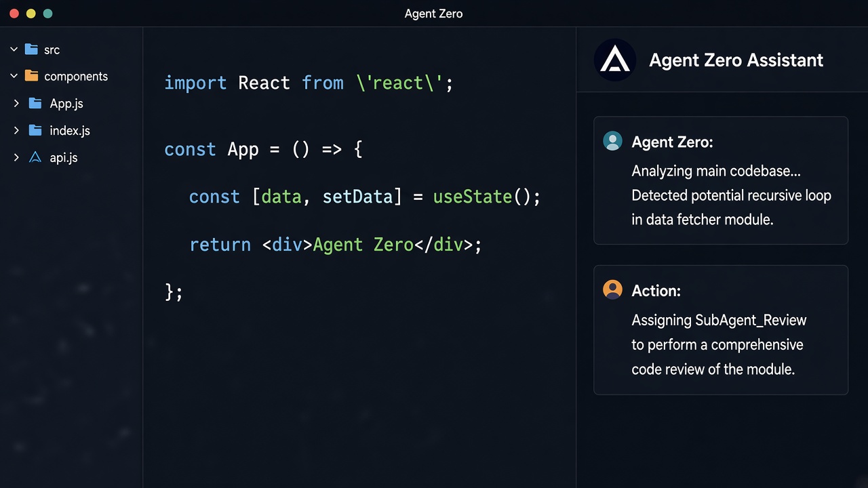Screen dimensions: 868x488
Task: Expand the api.js chevron
Action: pos(16,157)
